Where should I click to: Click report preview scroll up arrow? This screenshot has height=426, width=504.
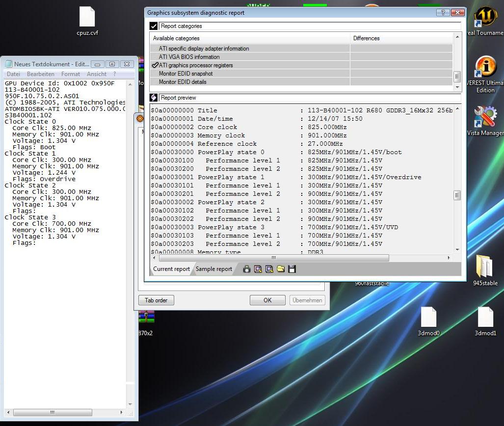point(457,108)
